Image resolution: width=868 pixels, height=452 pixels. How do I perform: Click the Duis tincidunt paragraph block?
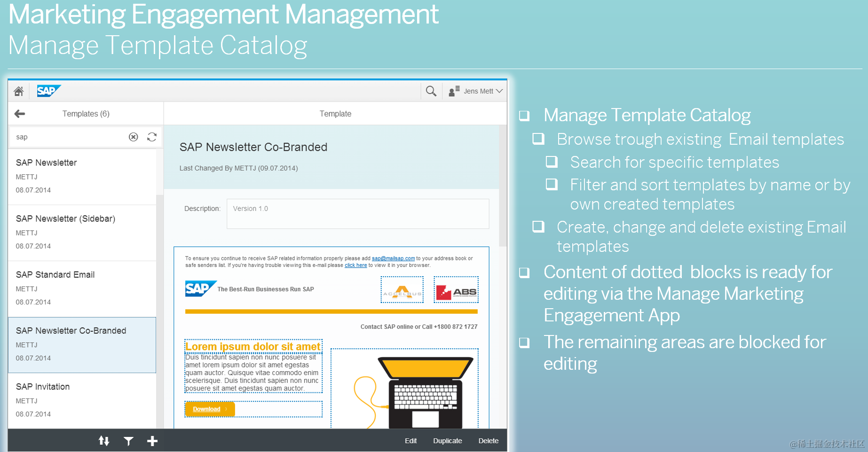253,373
